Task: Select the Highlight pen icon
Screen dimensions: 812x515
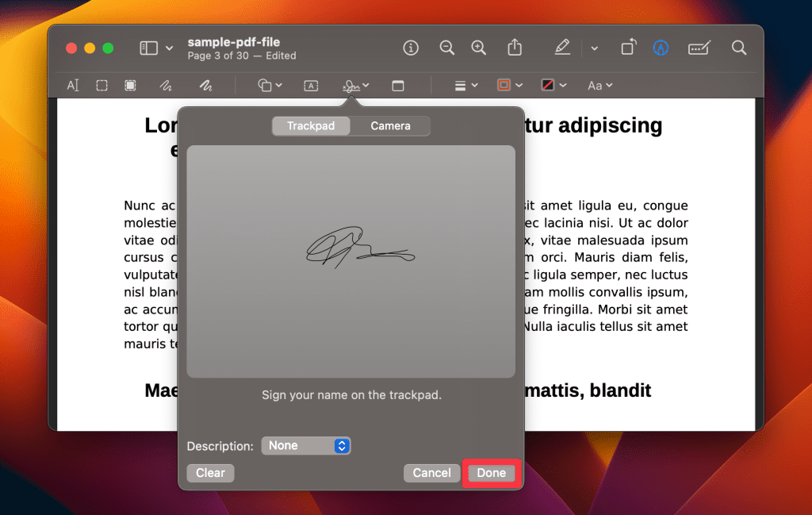Action: coord(562,48)
